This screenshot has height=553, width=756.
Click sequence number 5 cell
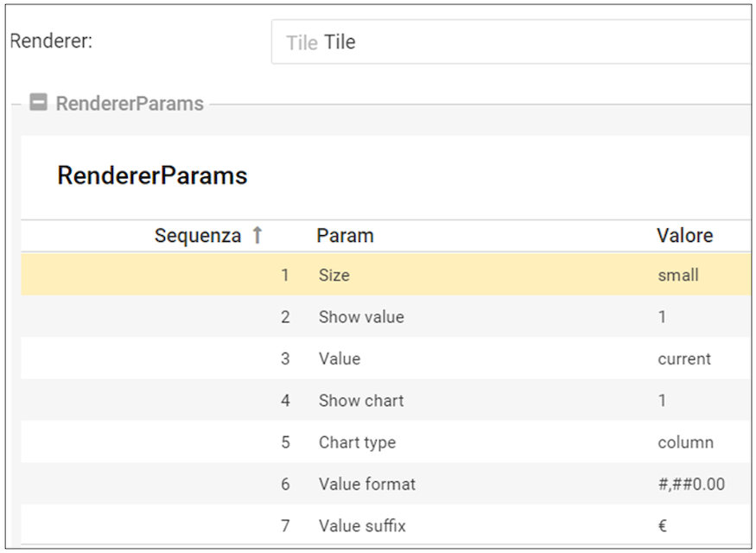tap(285, 442)
